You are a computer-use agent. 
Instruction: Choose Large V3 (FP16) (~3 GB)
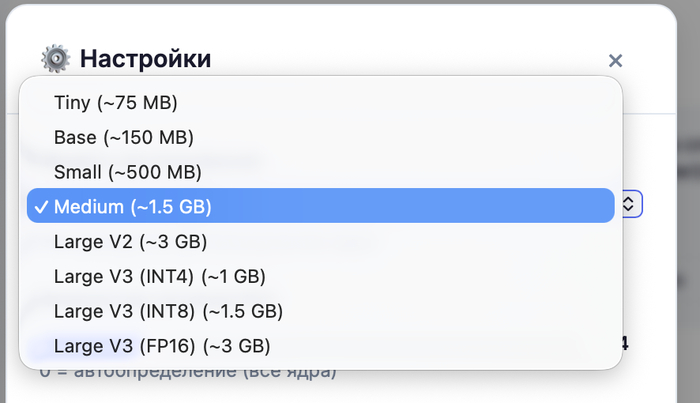[162, 346]
